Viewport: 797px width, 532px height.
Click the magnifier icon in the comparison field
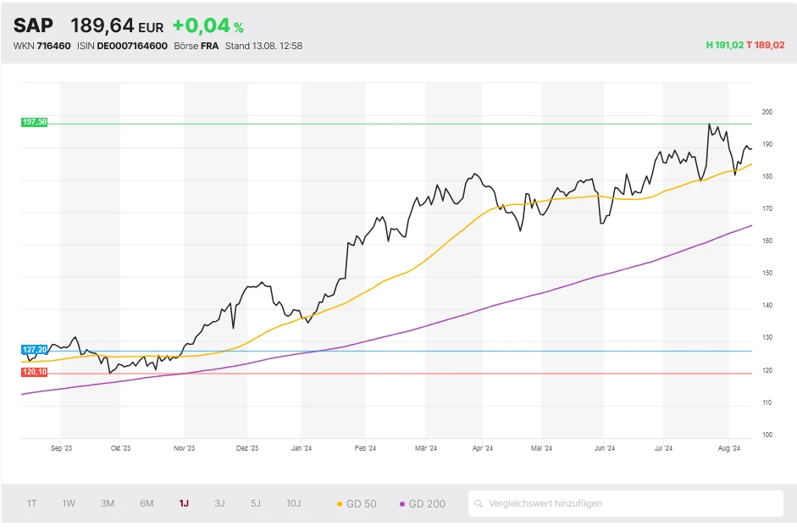pyautogui.click(x=479, y=503)
